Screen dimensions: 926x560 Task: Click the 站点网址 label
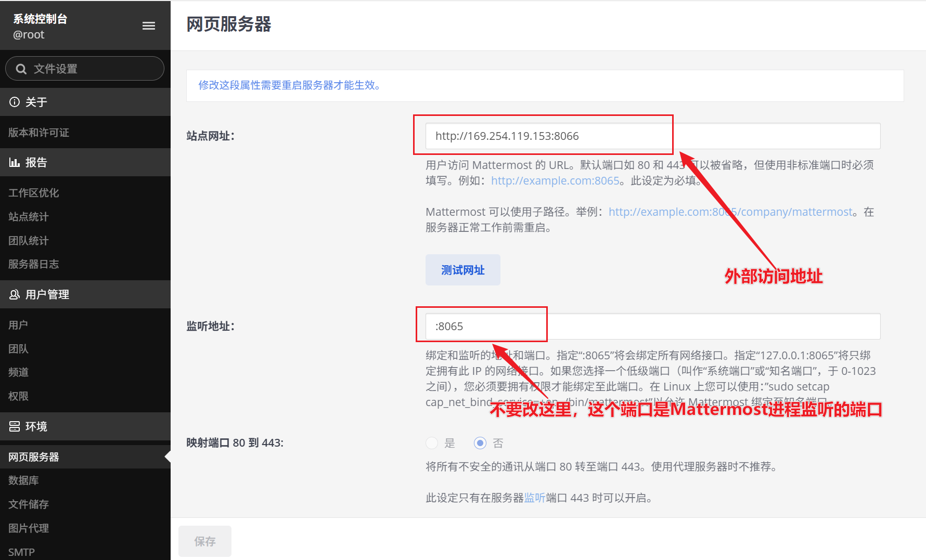coord(211,136)
